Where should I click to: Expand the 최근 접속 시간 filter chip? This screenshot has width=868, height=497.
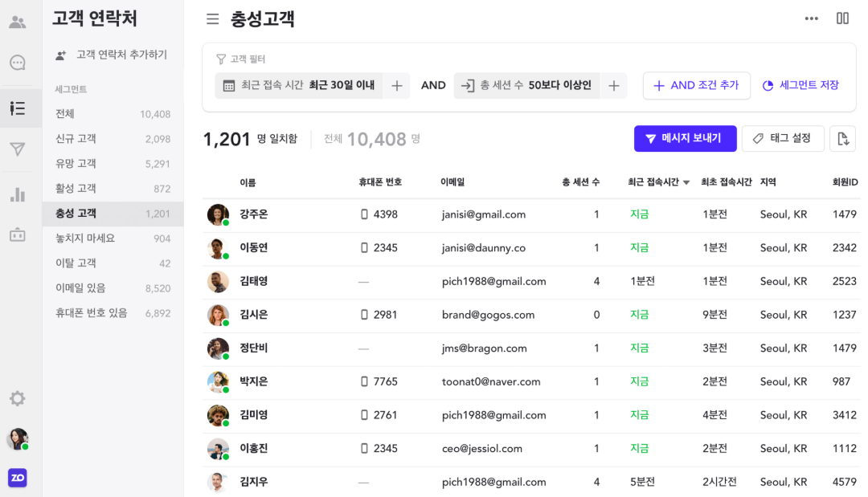[299, 85]
